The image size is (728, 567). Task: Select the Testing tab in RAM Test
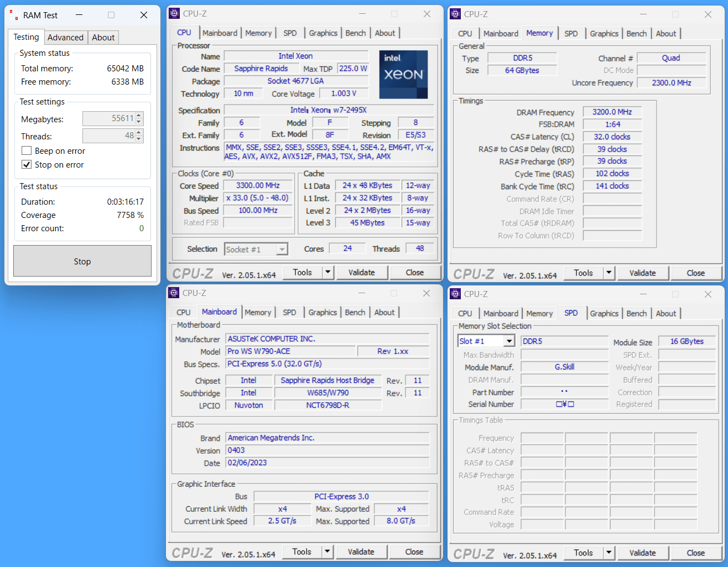[26, 37]
